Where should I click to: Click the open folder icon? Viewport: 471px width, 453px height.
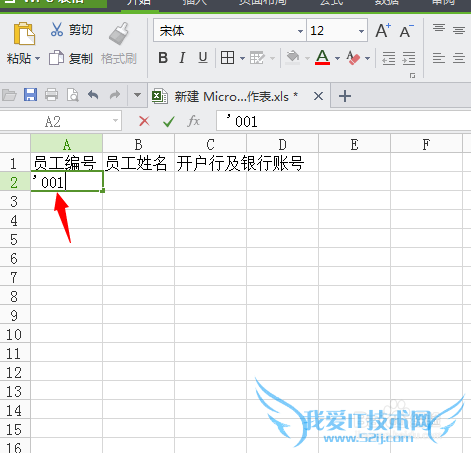pyautogui.click(x=9, y=95)
